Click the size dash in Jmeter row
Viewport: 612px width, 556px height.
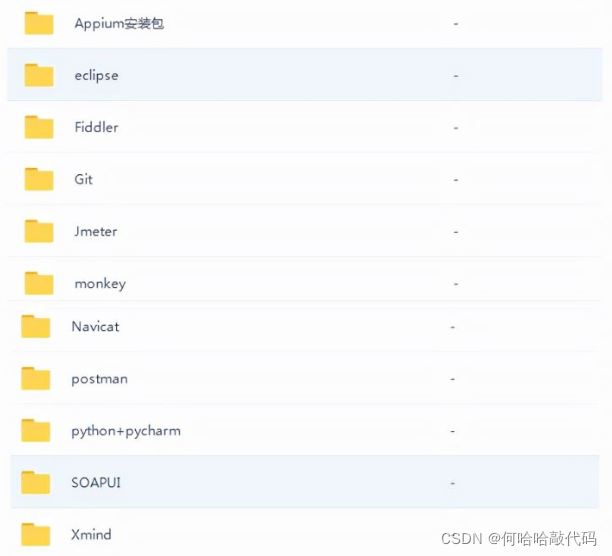tap(456, 232)
